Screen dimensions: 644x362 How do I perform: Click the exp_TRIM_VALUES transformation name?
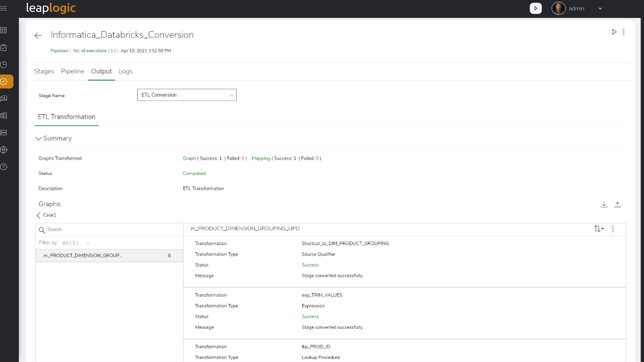pos(322,295)
